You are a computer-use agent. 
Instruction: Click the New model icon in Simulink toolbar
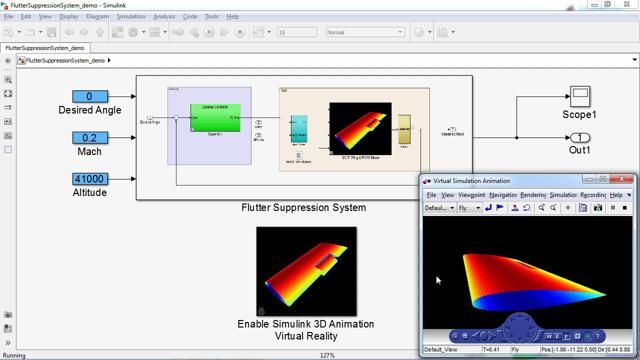click(x=9, y=32)
